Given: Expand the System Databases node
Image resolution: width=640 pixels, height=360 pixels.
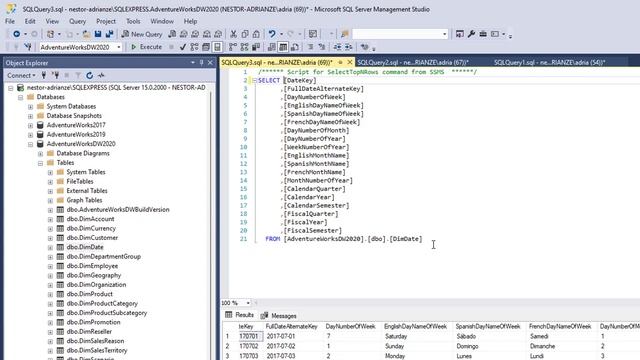Looking at the screenshot, I should (x=30, y=107).
